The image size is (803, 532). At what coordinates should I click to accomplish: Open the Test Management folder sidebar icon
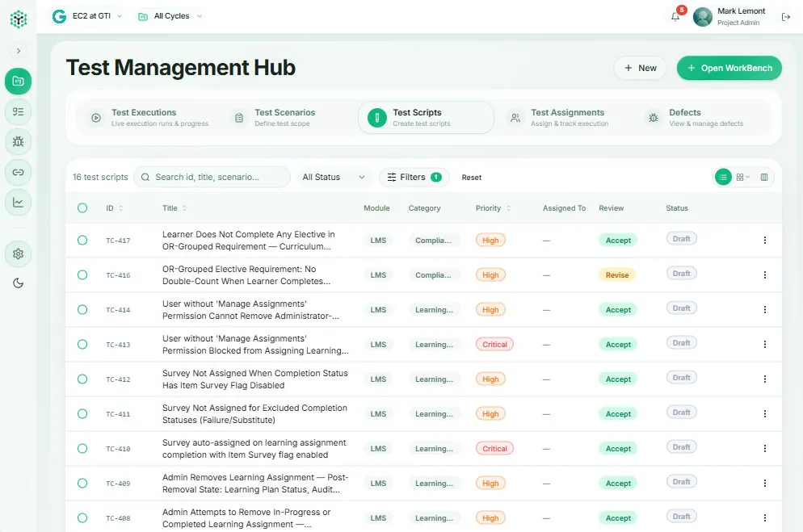18,81
